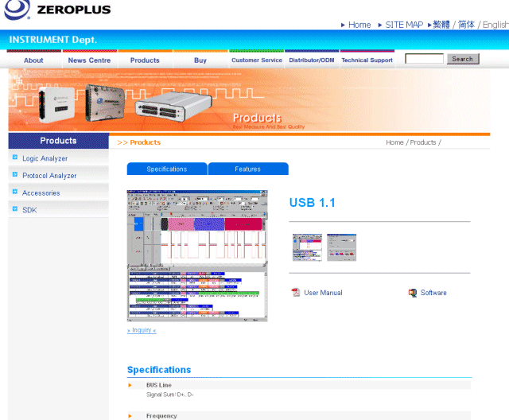Image resolution: width=509 pixels, height=420 pixels.
Task: Select the English language link
Action: tap(495, 25)
